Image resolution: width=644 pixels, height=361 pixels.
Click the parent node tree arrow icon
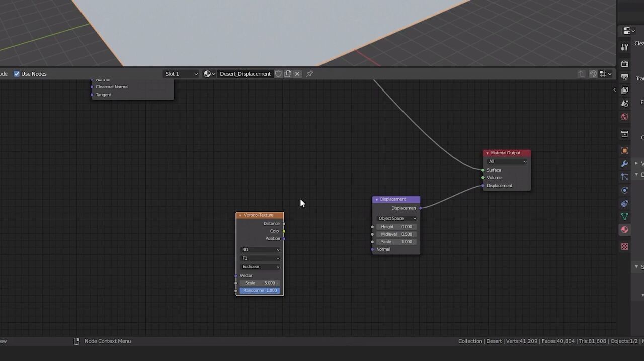[x=581, y=74]
